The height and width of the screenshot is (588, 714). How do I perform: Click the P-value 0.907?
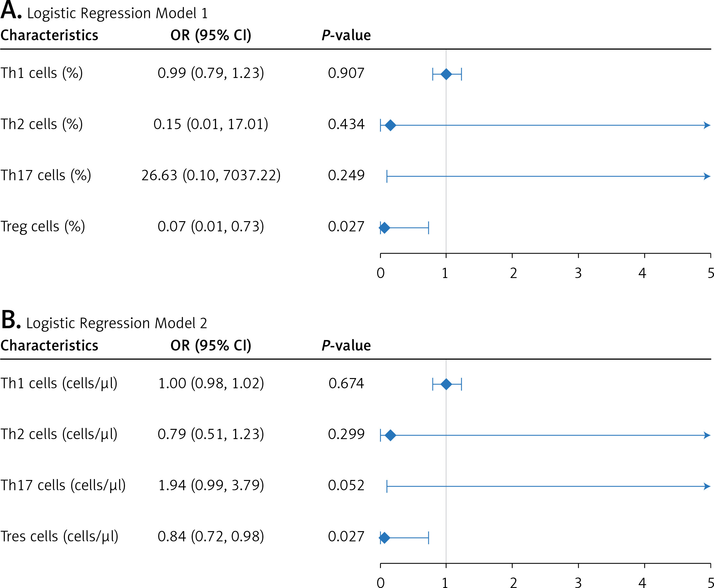click(346, 73)
